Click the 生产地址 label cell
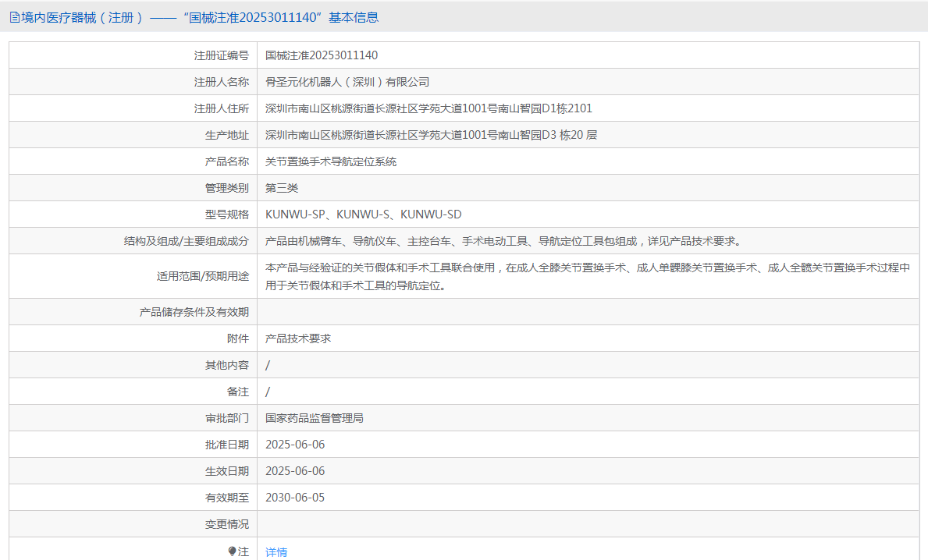This screenshot has height=560, width=928. [133, 135]
